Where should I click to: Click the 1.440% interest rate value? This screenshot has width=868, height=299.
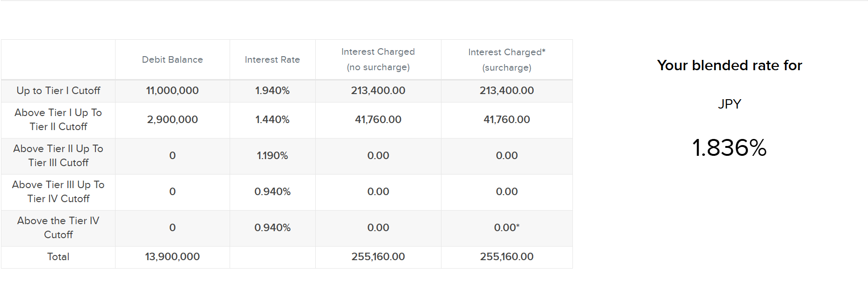point(272,120)
